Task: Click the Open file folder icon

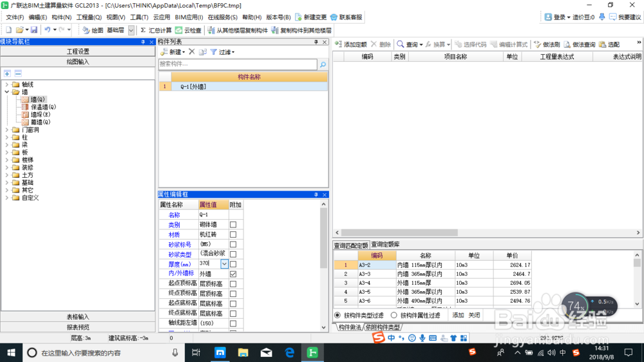Action: [x=19, y=30]
